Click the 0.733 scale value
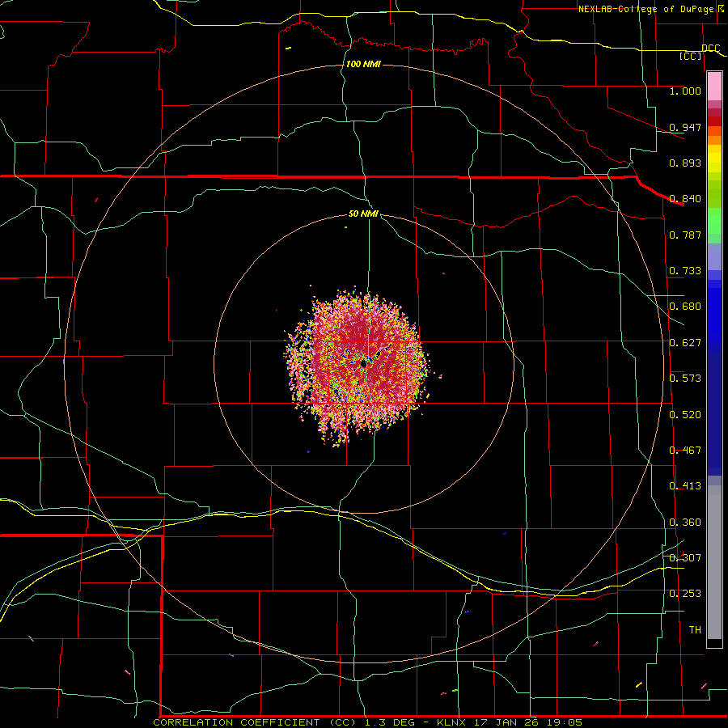Image resolution: width=728 pixels, height=728 pixels. click(685, 271)
